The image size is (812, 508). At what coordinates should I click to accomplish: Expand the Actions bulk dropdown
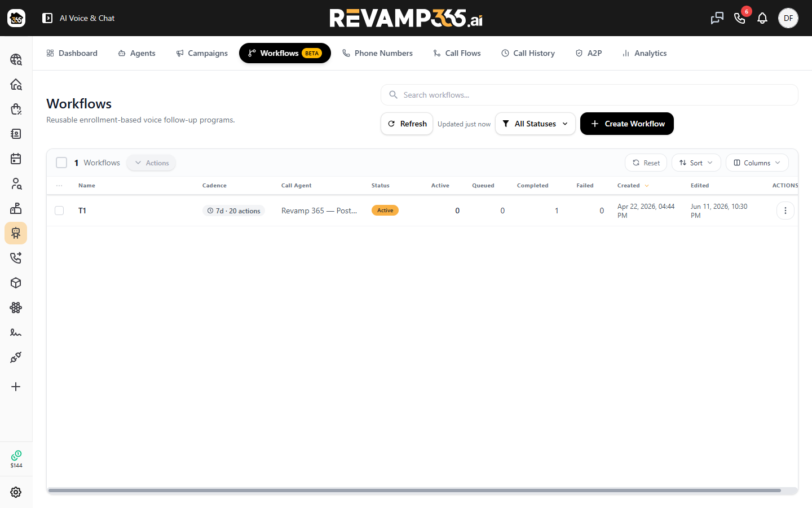tap(152, 163)
